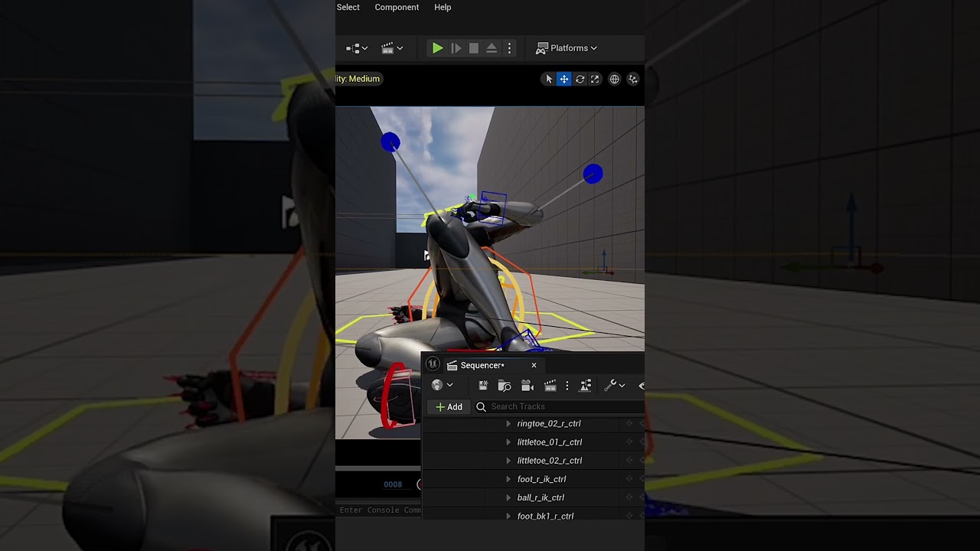
Task: Select the right blue sphere control in viewport
Action: 593,174
